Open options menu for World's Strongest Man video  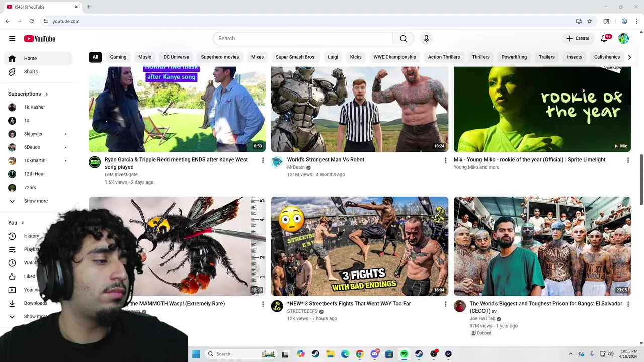445,160
